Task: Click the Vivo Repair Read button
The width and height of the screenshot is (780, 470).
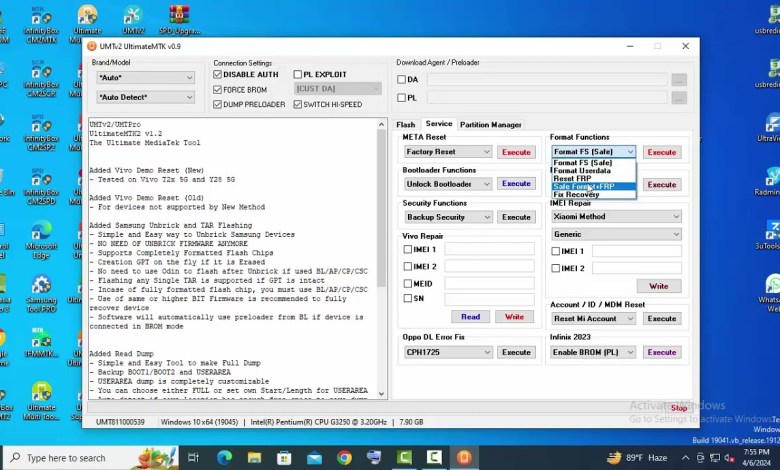Action: click(470, 317)
